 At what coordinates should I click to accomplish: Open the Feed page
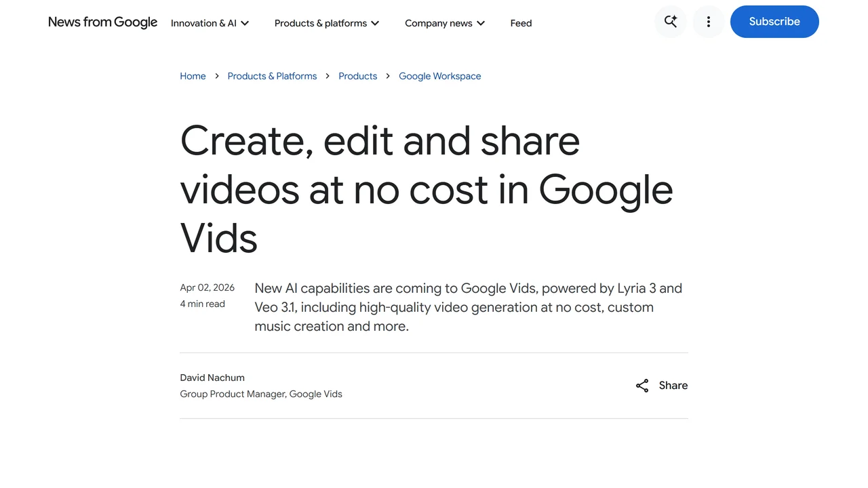point(521,23)
